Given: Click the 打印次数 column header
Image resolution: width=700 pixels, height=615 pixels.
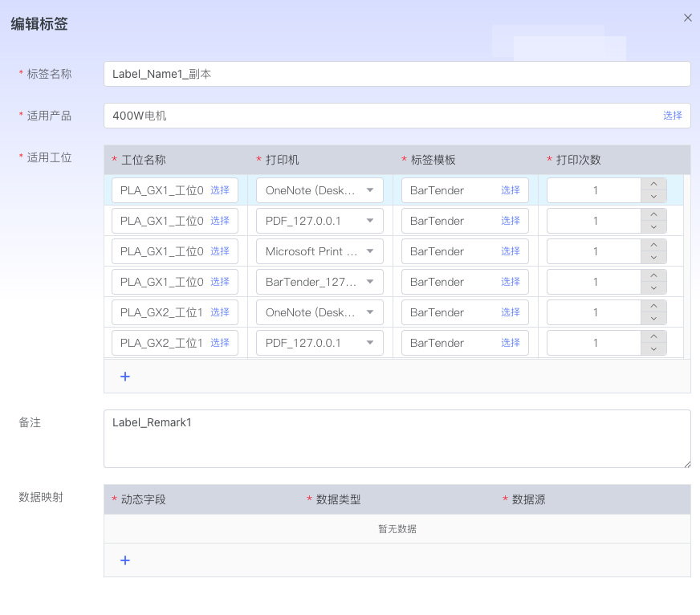Looking at the screenshot, I should [579, 160].
